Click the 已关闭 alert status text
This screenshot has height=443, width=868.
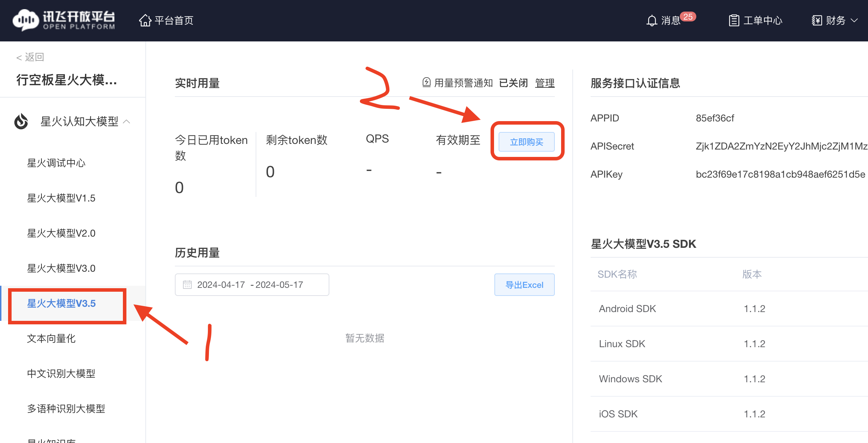click(x=513, y=83)
